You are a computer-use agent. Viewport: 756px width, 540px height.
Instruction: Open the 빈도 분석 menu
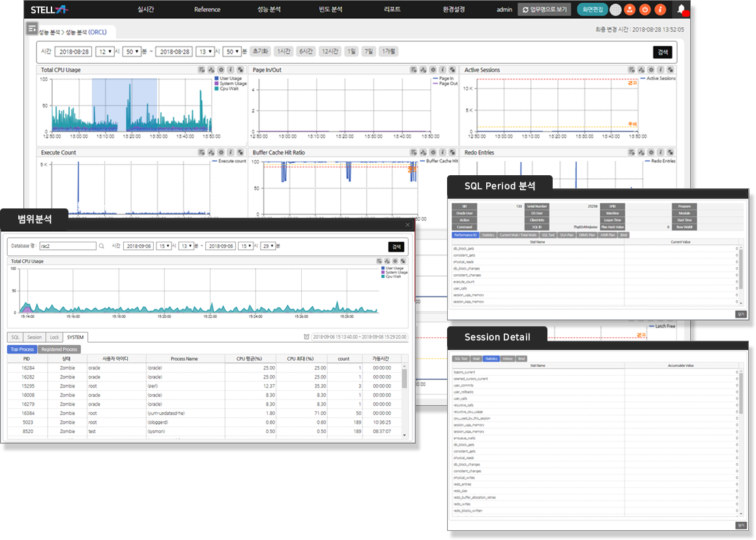pyautogui.click(x=331, y=9)
